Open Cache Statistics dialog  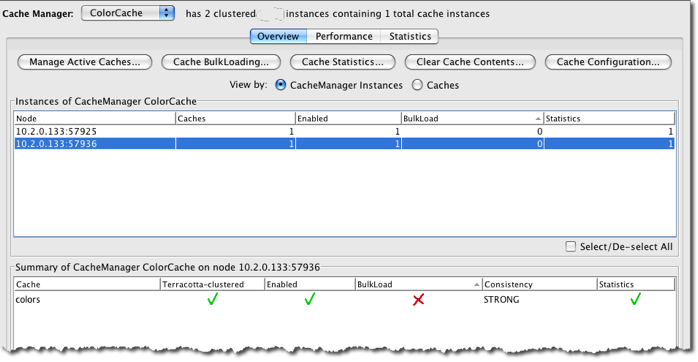coord(342,62)
